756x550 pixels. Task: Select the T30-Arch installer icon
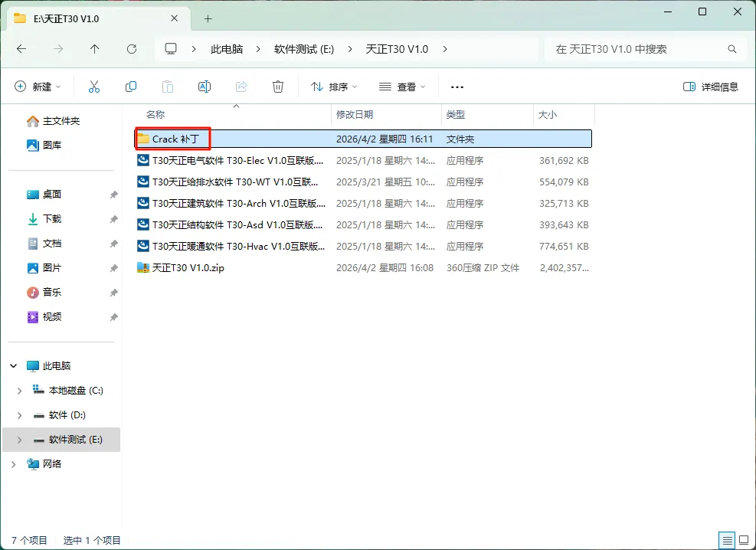[143, 204]
